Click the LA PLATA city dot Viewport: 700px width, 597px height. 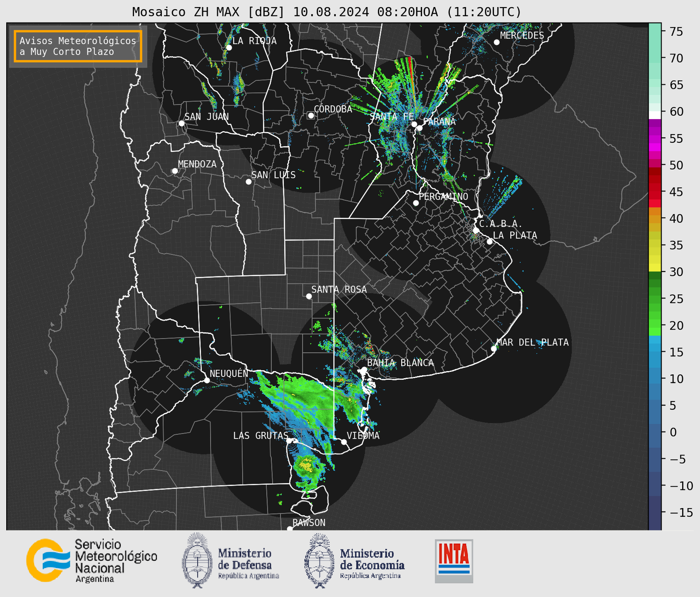coord(490,242)
